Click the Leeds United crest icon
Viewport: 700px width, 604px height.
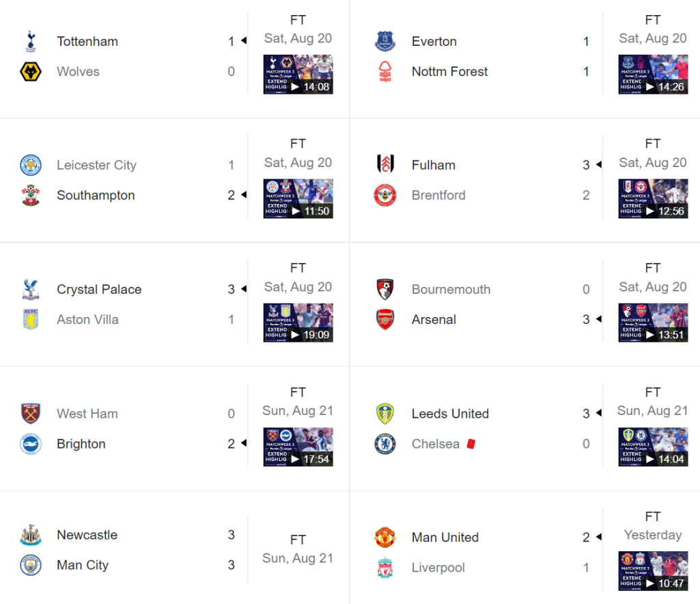[385, 414]
